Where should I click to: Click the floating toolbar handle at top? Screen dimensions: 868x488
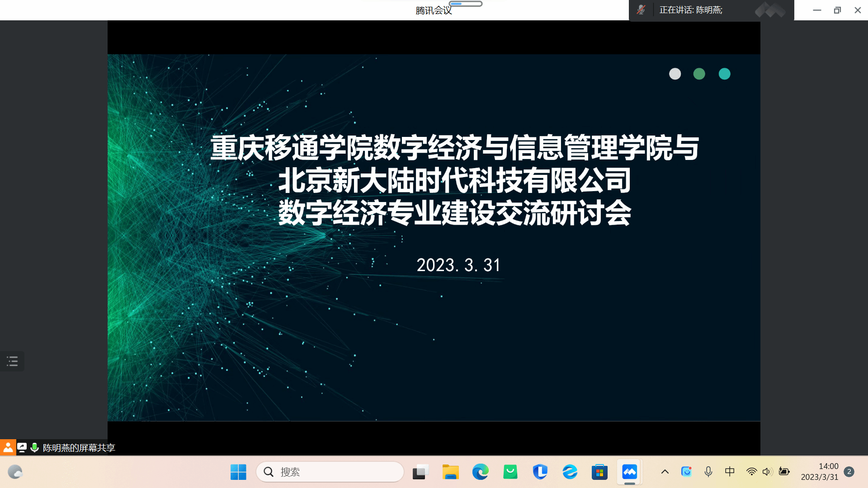coord(466,4)
